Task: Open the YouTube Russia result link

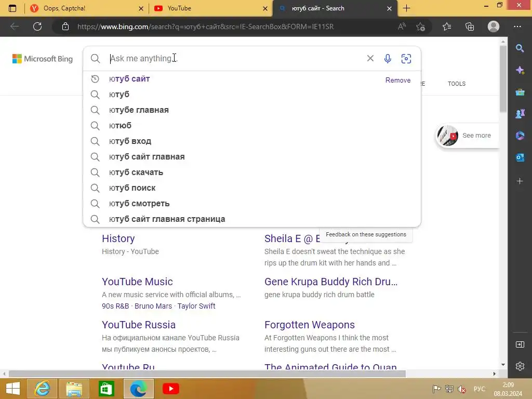Action: [139, 325]
